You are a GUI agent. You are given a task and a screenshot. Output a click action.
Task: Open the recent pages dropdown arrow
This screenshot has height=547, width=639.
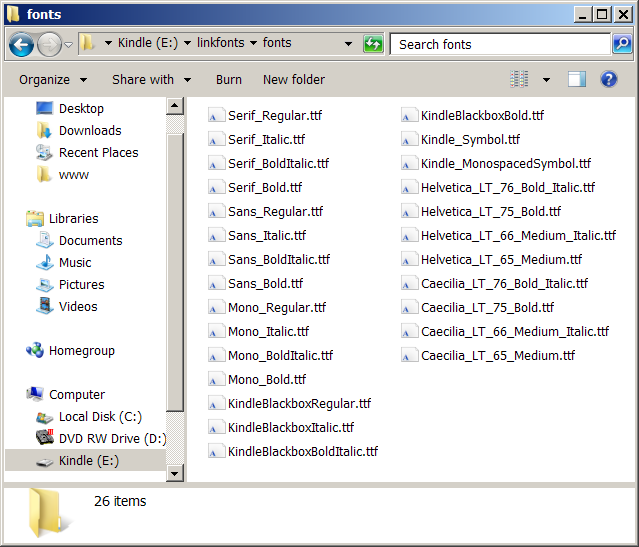click(68, 44)
